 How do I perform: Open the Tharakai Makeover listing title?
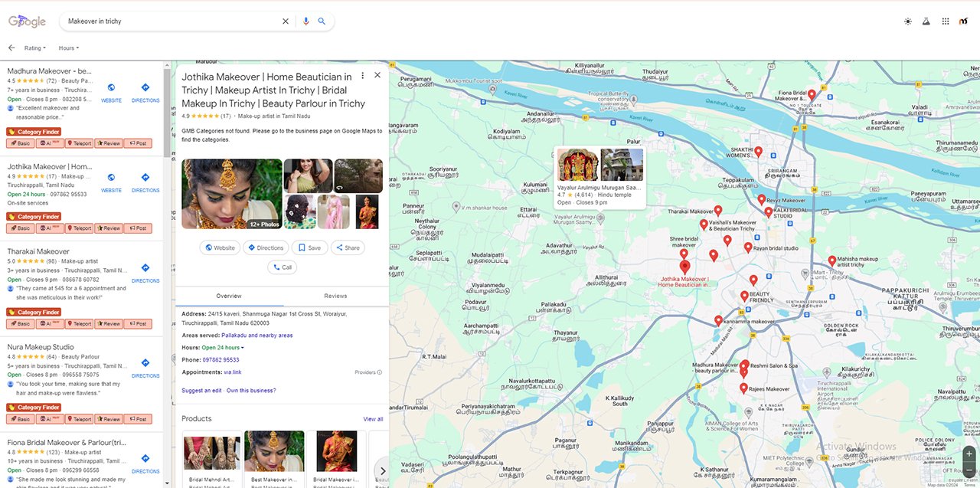click(x=38, y=251)
